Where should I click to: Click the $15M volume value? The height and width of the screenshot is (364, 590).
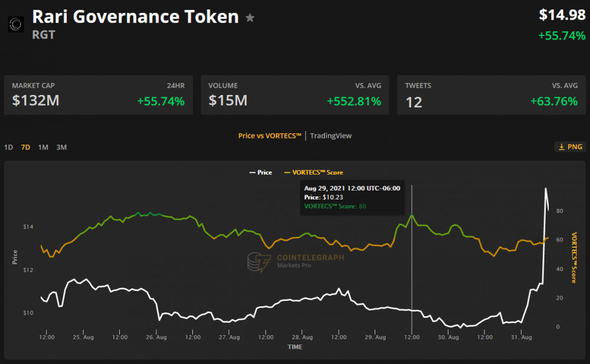coord(228,100)
